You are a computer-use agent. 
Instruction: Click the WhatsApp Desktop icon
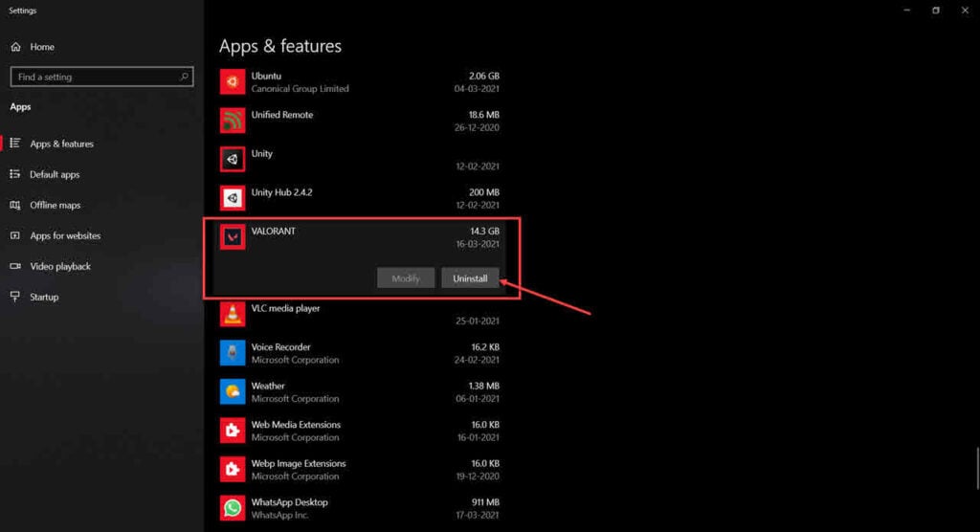tap(232, 508)
